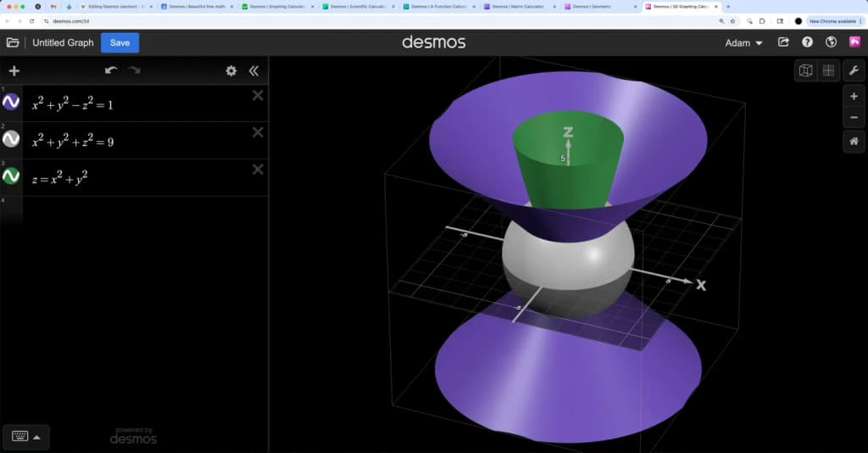Click the zoom magnifier in address bar
This screenshot has height=453, width=868.
click(x=721, y=21)
